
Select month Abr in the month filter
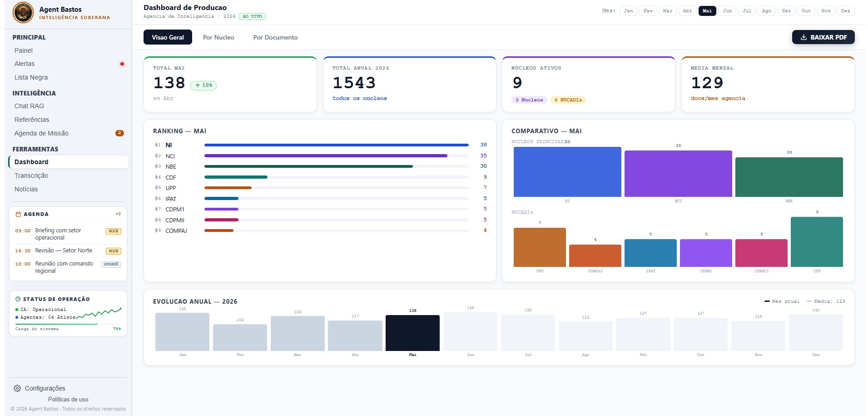688,11
